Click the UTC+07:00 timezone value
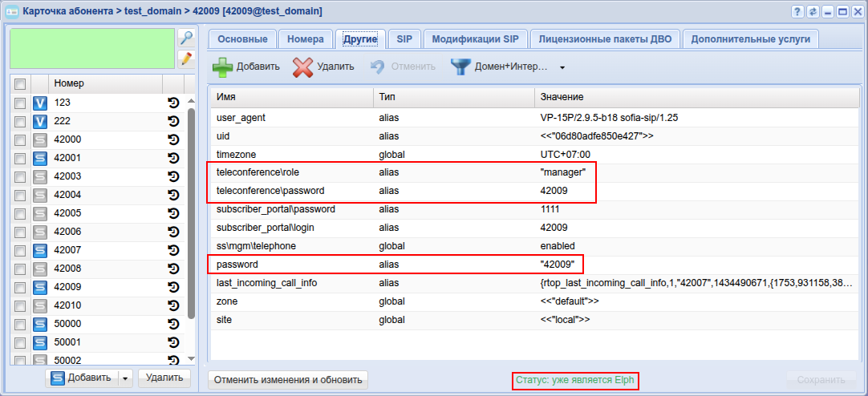The height and width of the screenshot is (396, 868). [x=566, y=154]
